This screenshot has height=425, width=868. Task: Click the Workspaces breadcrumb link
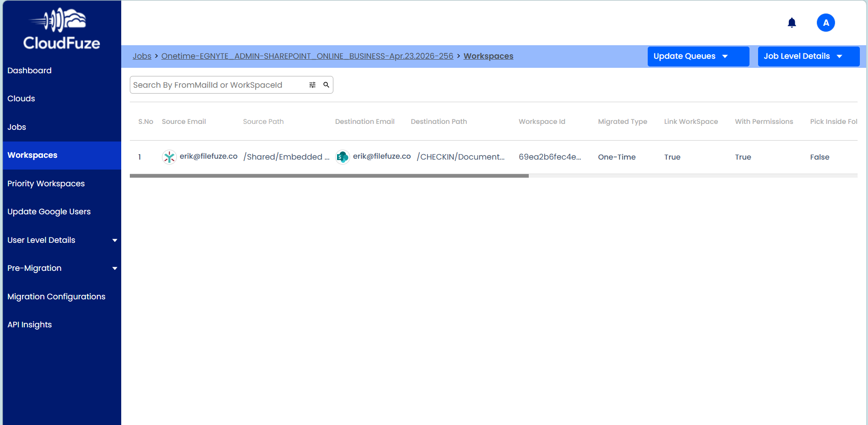click(x=488, y=56)
